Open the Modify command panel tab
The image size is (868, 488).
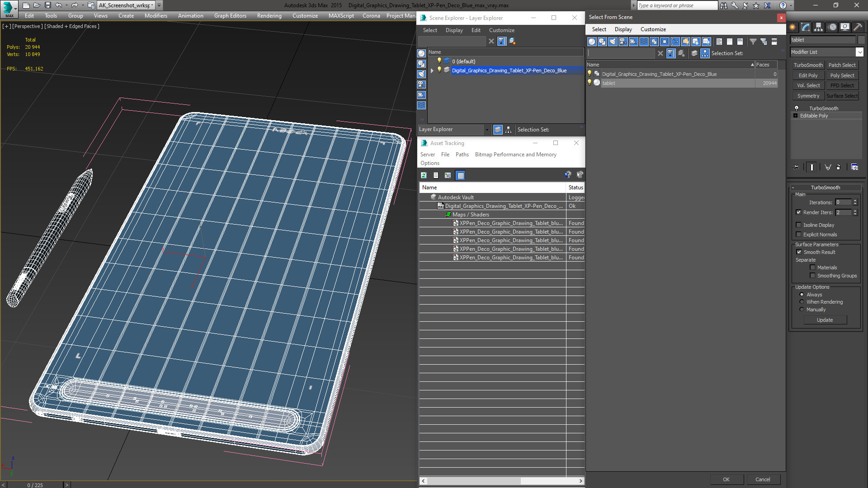[806, 27]
